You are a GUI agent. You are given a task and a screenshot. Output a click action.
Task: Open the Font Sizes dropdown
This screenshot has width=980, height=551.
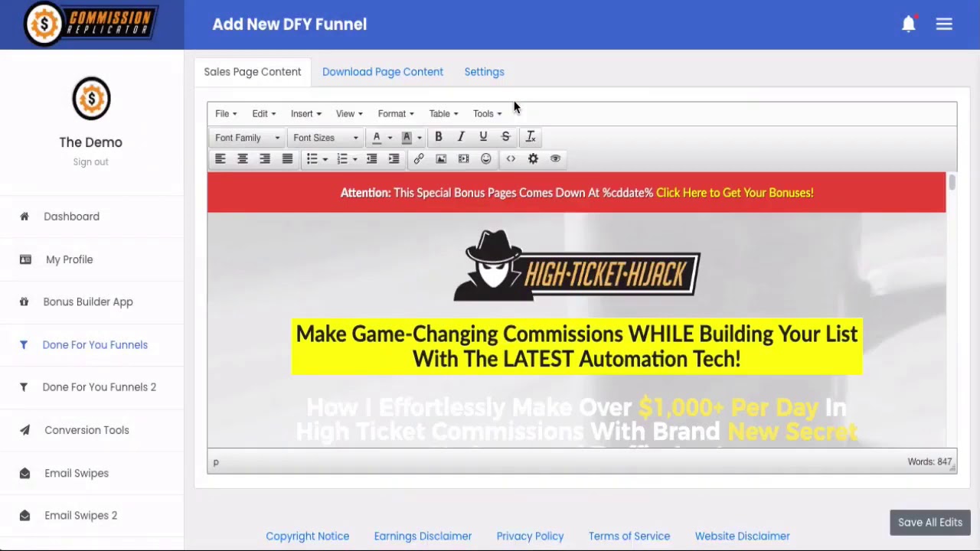(x=325, y=138)
